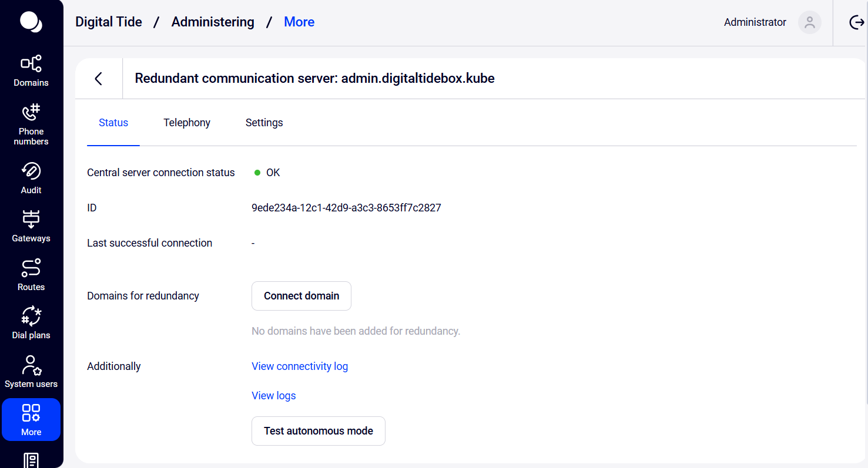
Task: Select the Routes sidebar icon
Action: (31, 275)
